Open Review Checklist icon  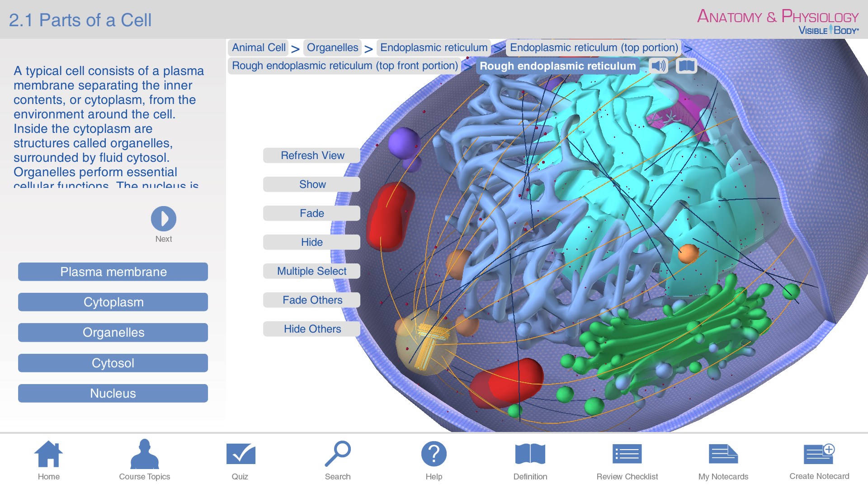[x=627, y=454]
